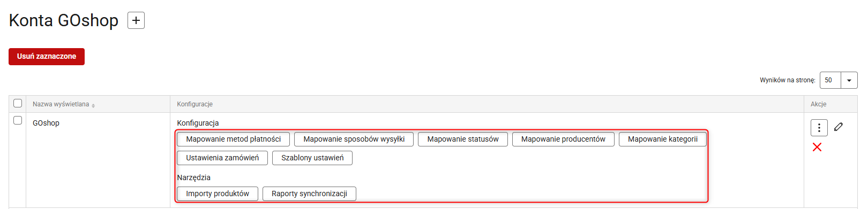This screenshot has height=209, width=868.
Task: Sort by Nazwa wyświetlana column arrows
Action: coord(93,106)
